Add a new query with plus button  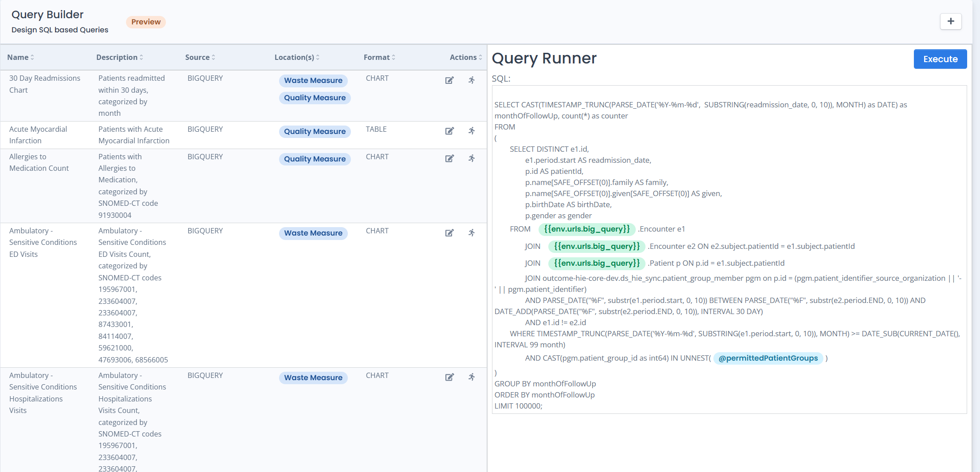point(951,21)
